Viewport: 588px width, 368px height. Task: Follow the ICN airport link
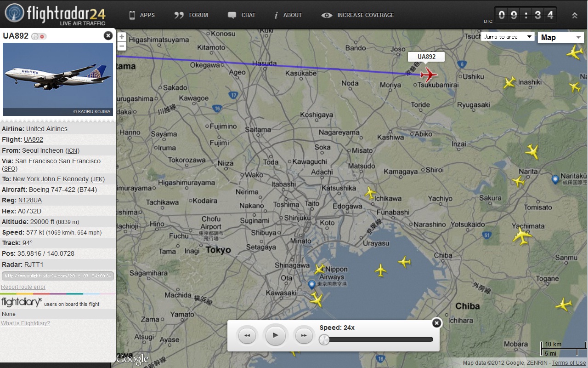pyautogui.click(x=73, y=150)
